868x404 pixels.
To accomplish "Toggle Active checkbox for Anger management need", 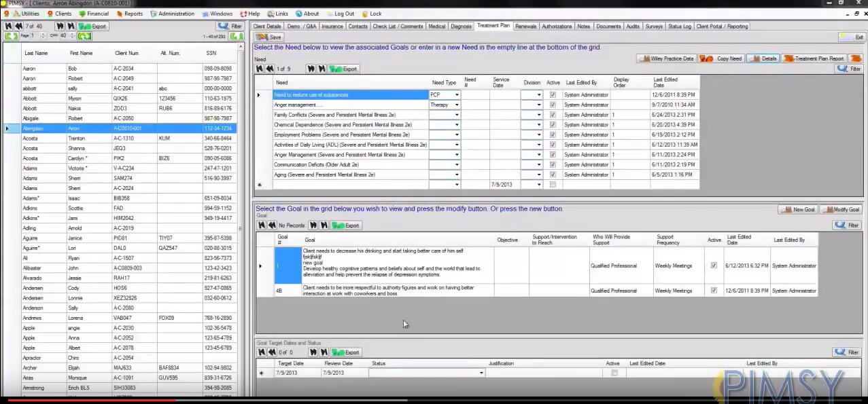I will pyautogui.click(x=553, y=105).
